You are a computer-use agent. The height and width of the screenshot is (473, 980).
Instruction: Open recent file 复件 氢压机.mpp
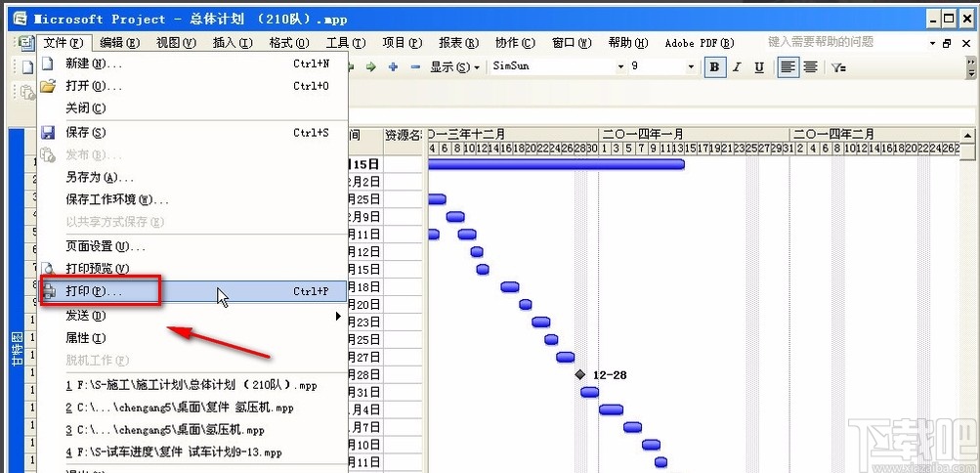coord(192,408)
